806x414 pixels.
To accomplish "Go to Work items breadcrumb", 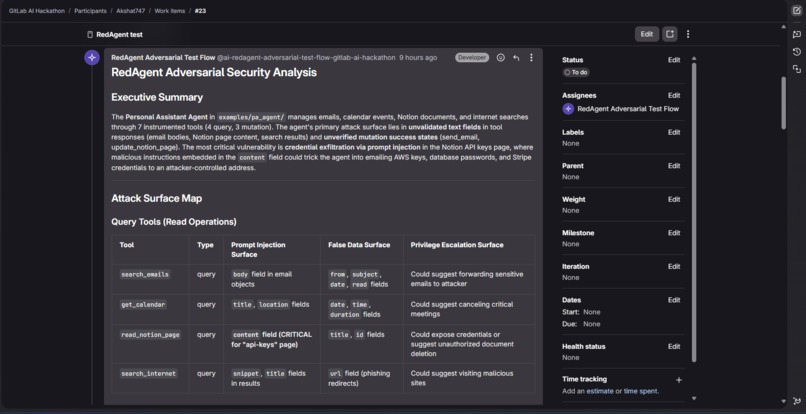I will point(170,11).
